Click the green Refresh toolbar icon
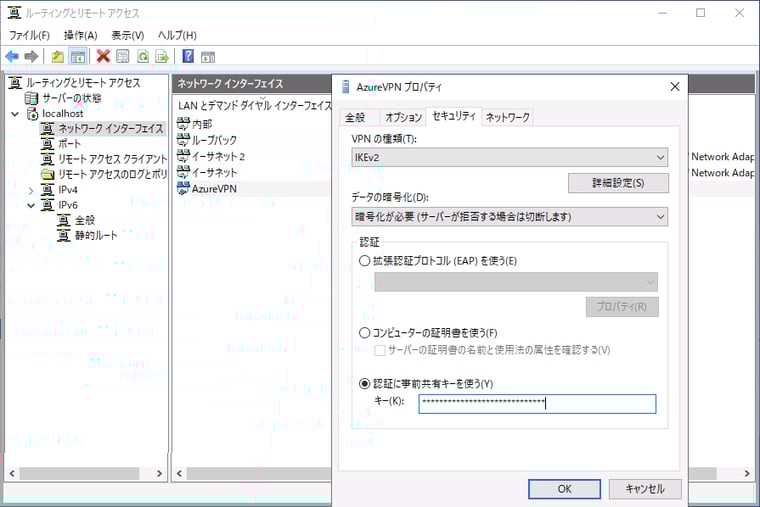Viewport: 760px width, 507px height. (x=143, y=56)
